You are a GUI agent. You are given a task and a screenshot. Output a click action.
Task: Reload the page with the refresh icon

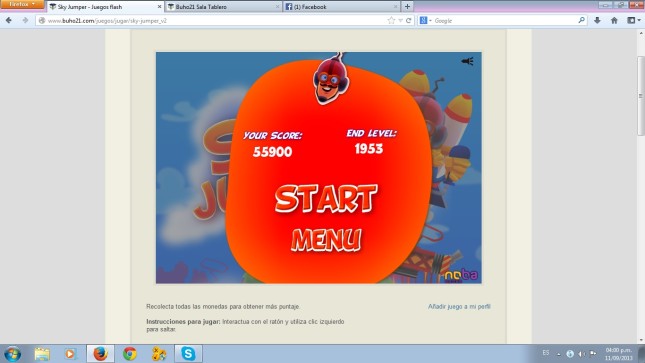point(408,20)
